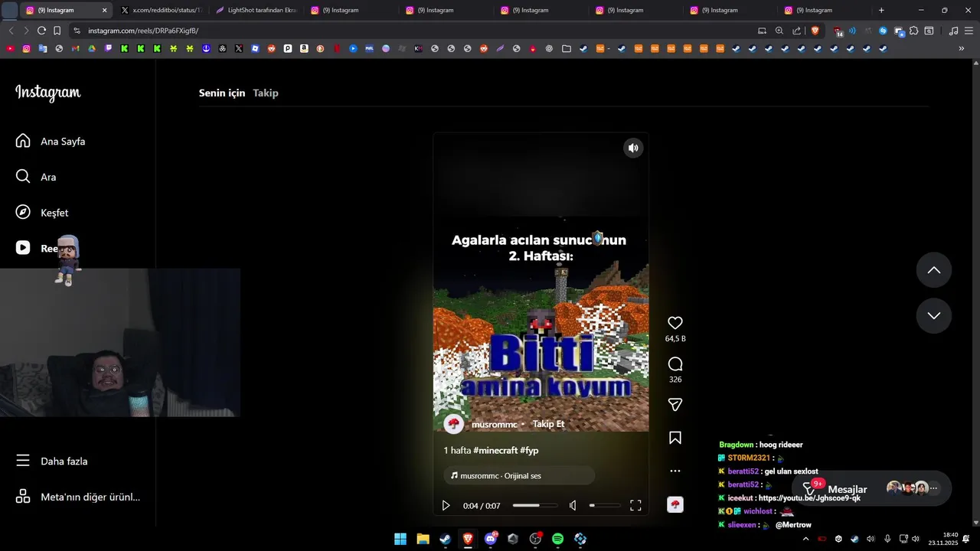This screenshot has width=980, height=551.
Task: Share the reel with the paper plane icon
Action: pos(675,404)
